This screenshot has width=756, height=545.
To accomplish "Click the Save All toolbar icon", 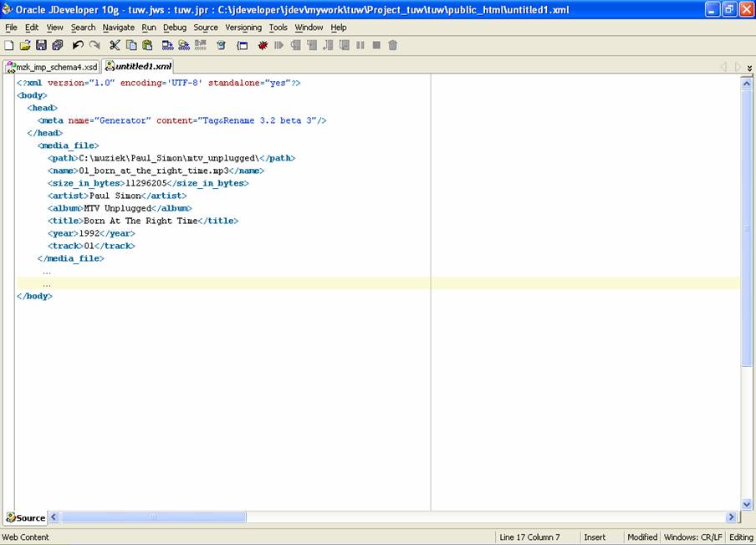I will point(57,45).
